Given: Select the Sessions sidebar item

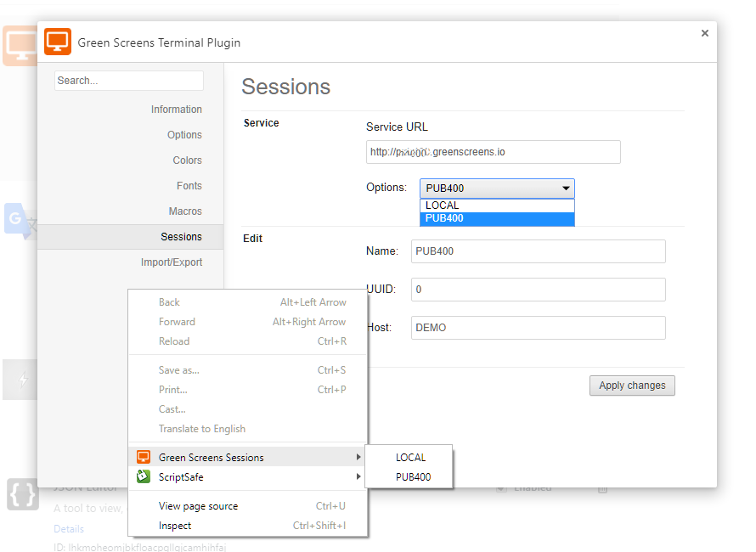Looking at the screenshot, I should click(131, 237).
